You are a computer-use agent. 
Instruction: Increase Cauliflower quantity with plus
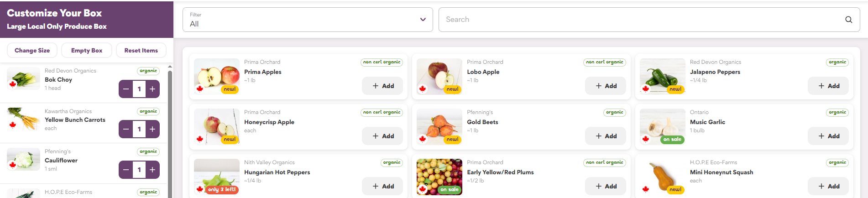coord(152,170)
